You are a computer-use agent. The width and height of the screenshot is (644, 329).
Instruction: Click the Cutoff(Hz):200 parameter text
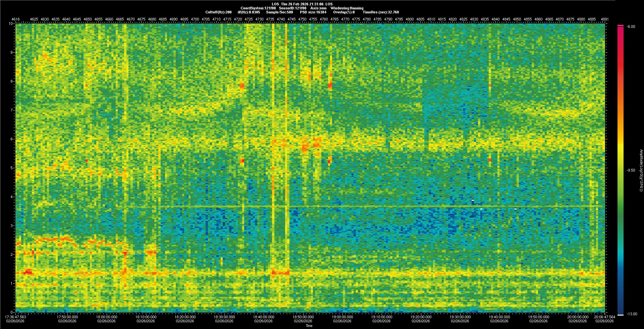218,12
